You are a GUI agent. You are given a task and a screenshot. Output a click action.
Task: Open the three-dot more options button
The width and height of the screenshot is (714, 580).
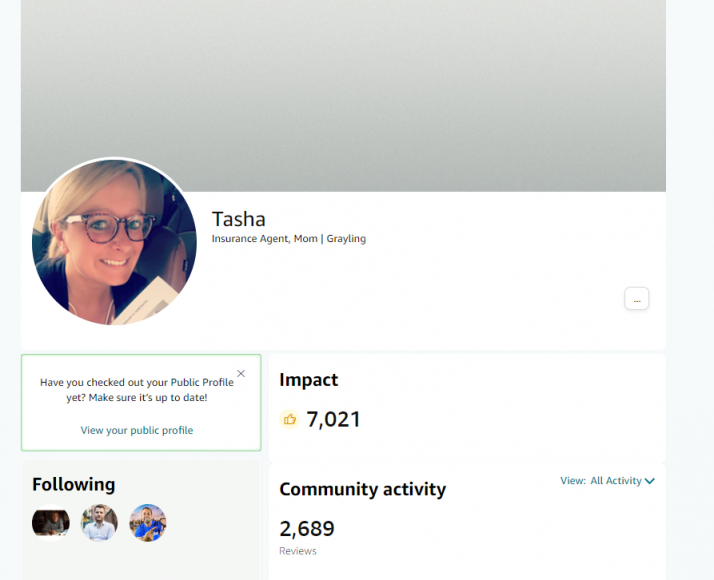(x=636, y=299)
